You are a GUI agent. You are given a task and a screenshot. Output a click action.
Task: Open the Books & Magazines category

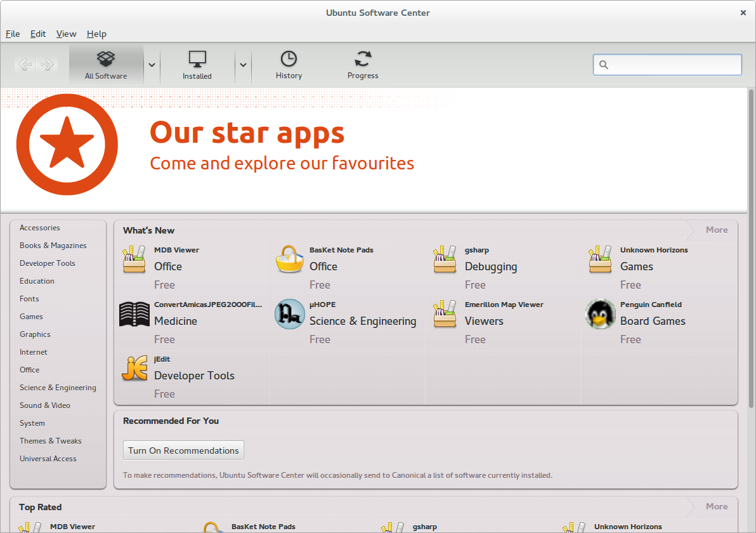click(53, 246)
